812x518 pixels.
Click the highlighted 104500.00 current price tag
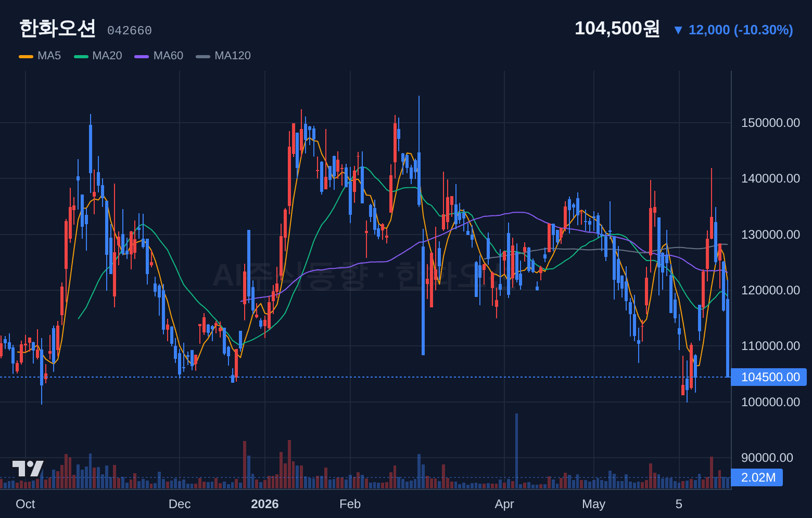click(769, 377)
